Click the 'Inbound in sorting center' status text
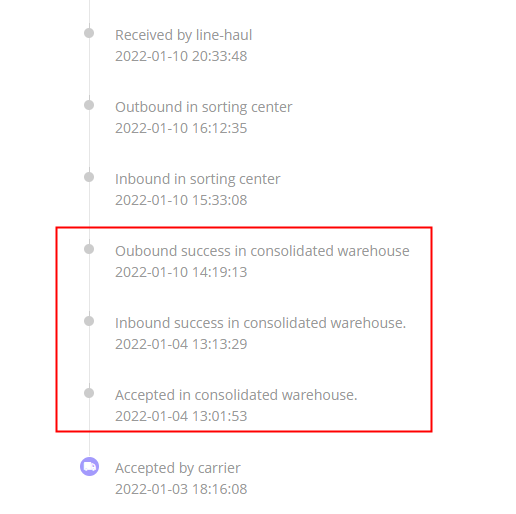Viewport: 516px width, 514px height. (x=198, y=179)
